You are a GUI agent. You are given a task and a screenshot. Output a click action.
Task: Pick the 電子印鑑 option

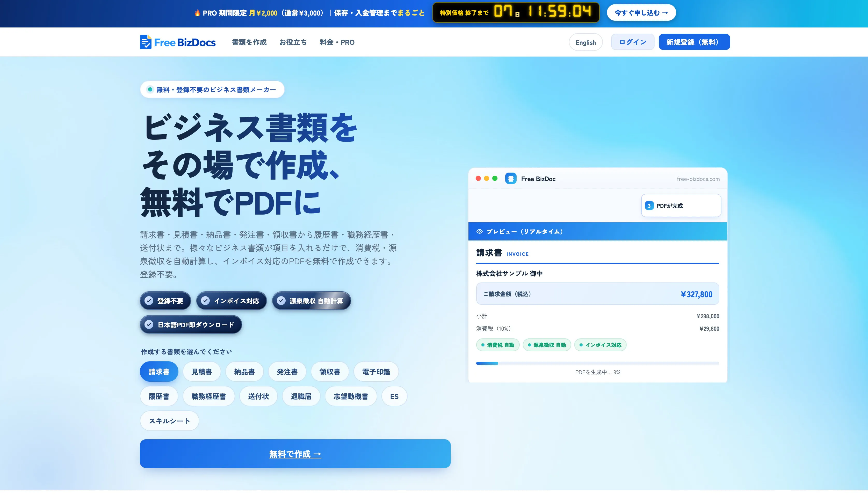coord(376,372)
